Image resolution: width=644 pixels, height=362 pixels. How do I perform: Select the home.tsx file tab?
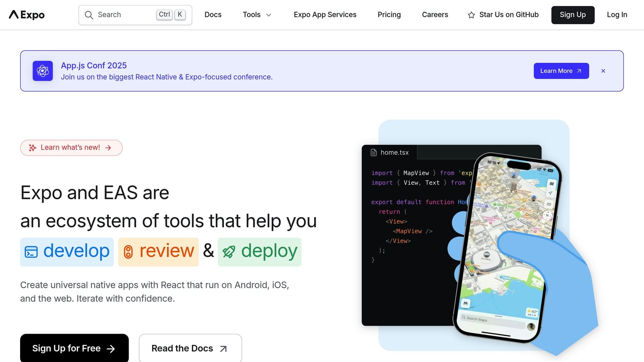[x=390, y=152]
